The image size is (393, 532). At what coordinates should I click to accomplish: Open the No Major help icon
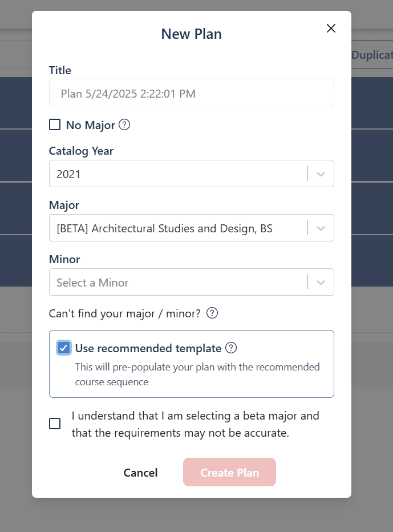pyautogui.click(x=124, y=124)
